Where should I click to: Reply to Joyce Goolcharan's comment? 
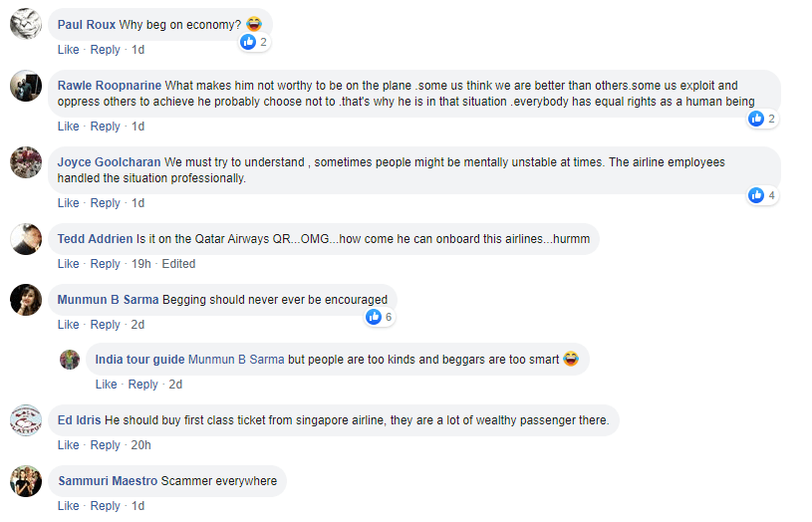(x=106, y=203)
